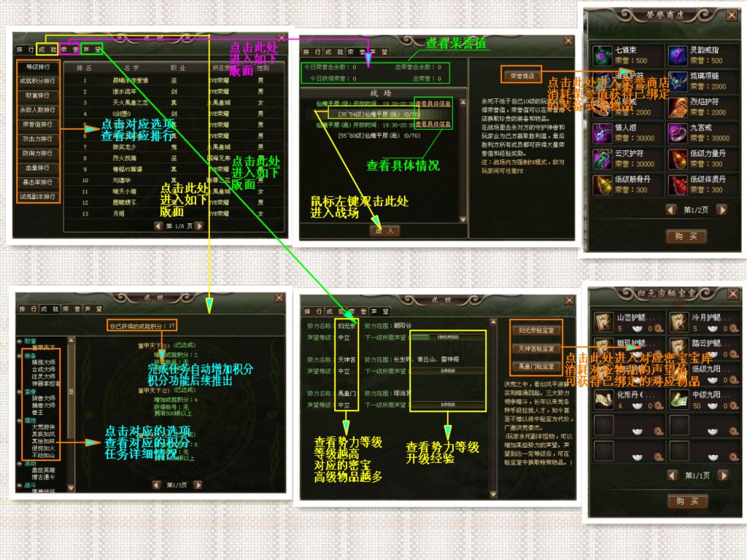Select 七情束 item icon in 荣誉商店

click(x=602, y=55)
